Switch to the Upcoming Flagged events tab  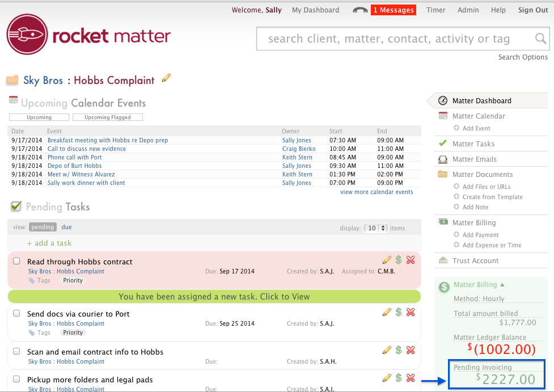pyautogui.click(x=107, y=117)
